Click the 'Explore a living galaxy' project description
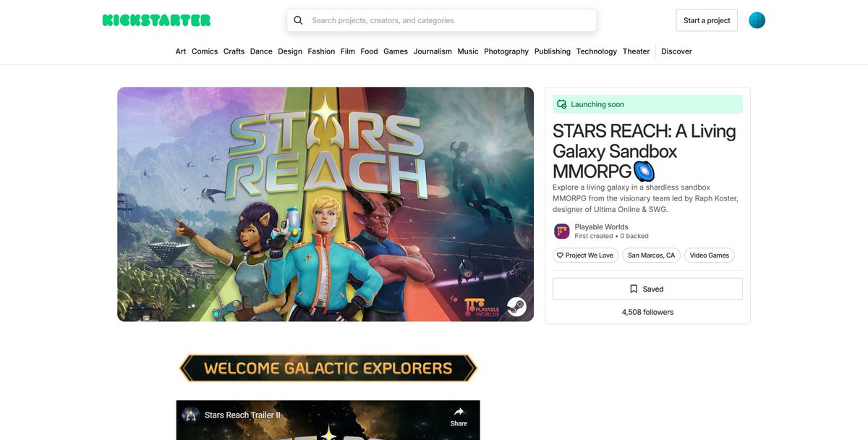 point(645,198)
